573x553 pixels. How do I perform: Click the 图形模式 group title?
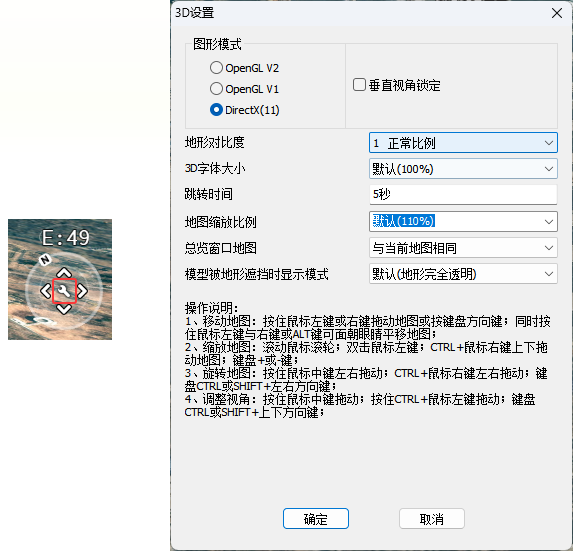[x=217, y=44]
